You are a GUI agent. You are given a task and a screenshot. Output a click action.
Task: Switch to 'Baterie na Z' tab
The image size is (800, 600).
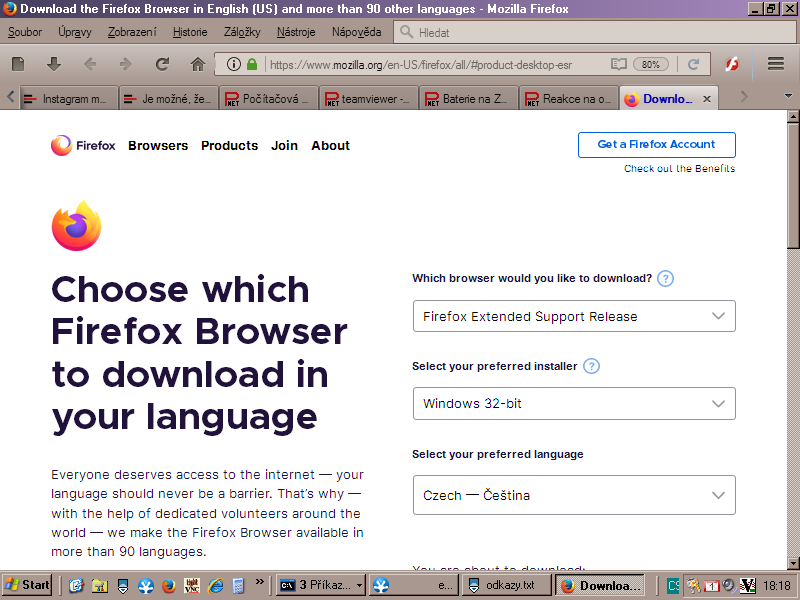point(469,98)
